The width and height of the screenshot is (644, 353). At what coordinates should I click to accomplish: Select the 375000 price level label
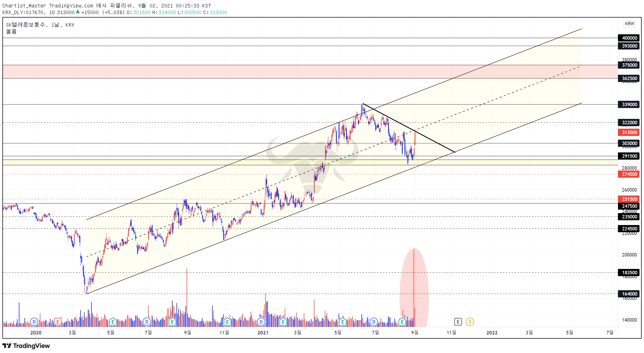[x=629, y=65]
